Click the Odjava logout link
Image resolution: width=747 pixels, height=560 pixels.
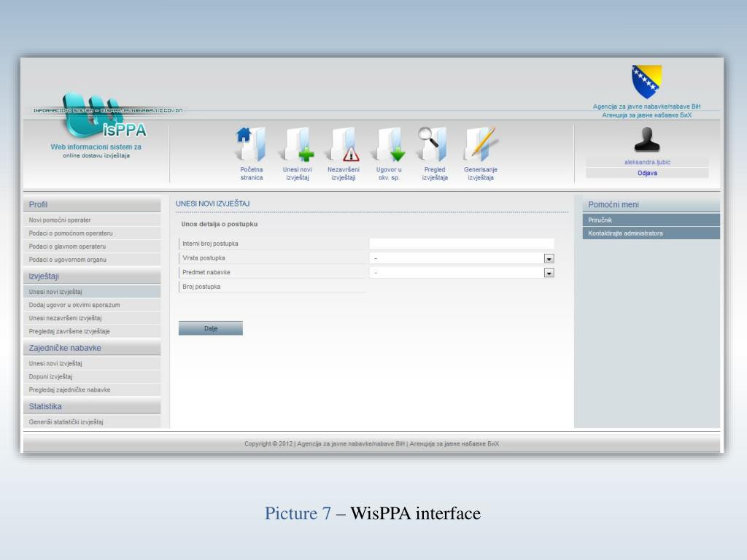click(x=647, y=173)
